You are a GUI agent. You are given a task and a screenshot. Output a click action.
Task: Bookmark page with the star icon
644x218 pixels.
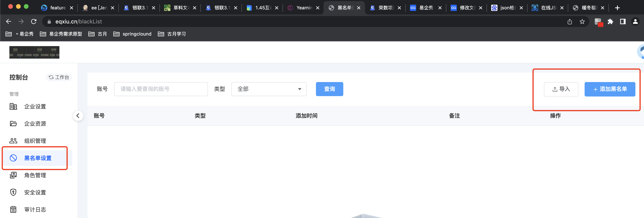582,21
